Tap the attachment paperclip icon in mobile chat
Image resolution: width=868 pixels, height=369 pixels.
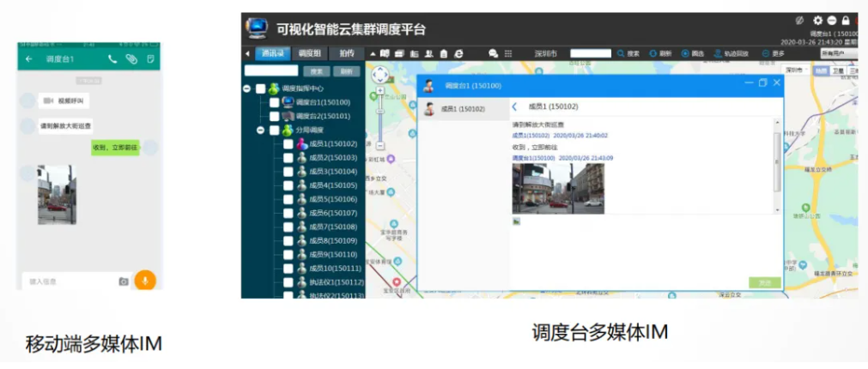pos(131,59)
